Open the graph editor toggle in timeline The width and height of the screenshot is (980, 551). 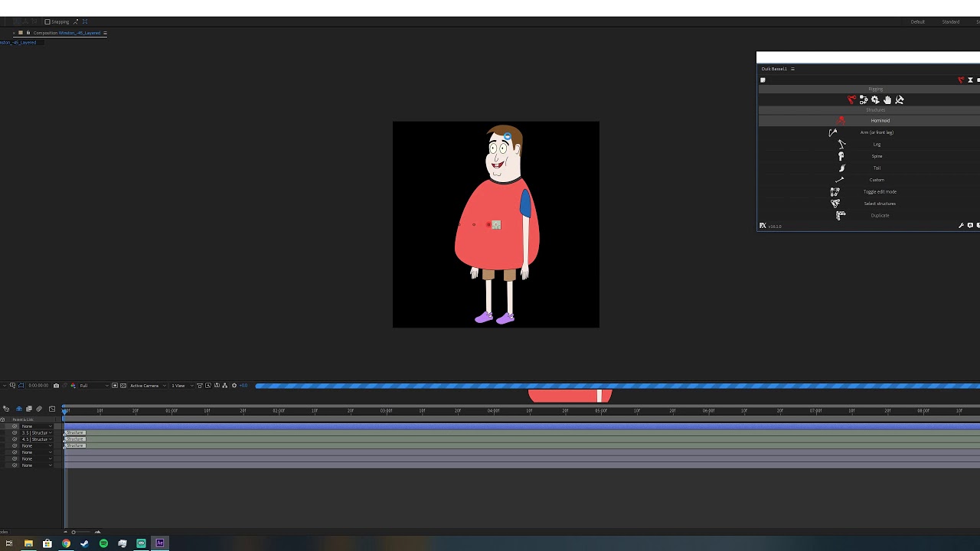pos(52,409)
